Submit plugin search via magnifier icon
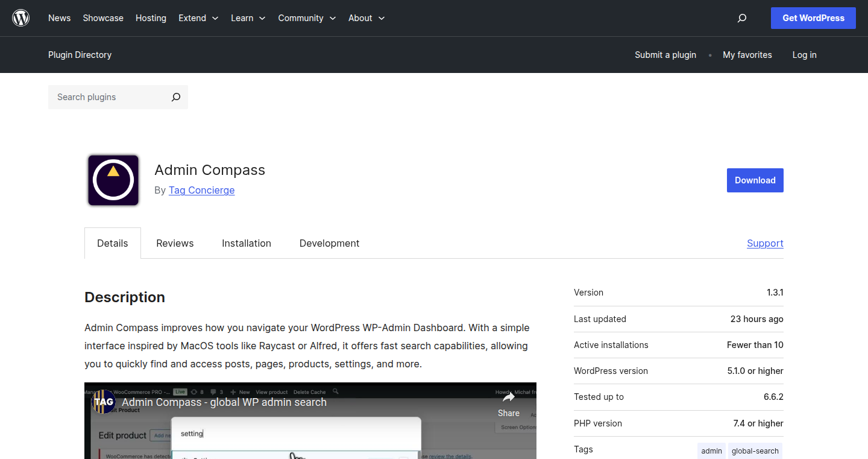The height and width of the screenshot is (459, 868). (x=175, y=97)
